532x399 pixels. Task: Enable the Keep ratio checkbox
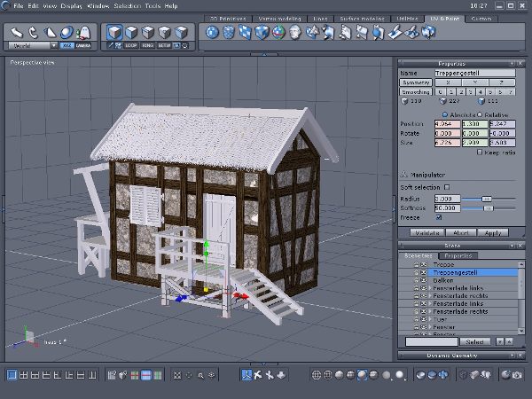[x=480, y=153]
